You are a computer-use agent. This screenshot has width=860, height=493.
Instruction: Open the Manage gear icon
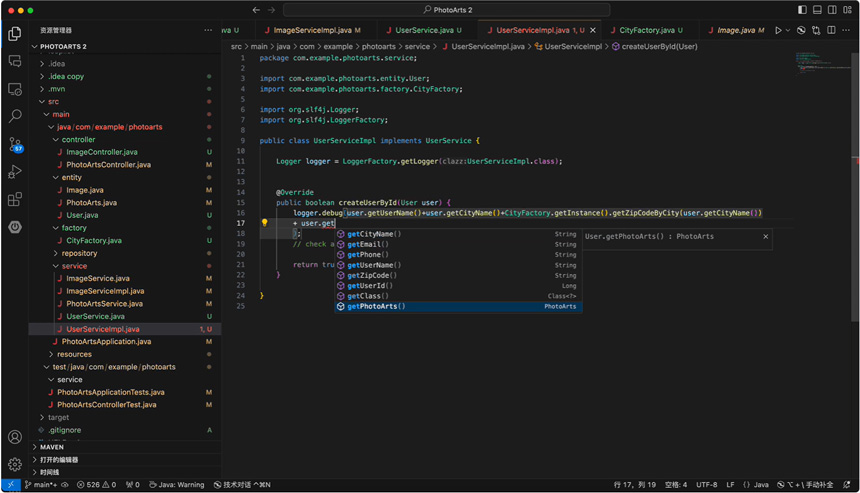click(15, 464)
